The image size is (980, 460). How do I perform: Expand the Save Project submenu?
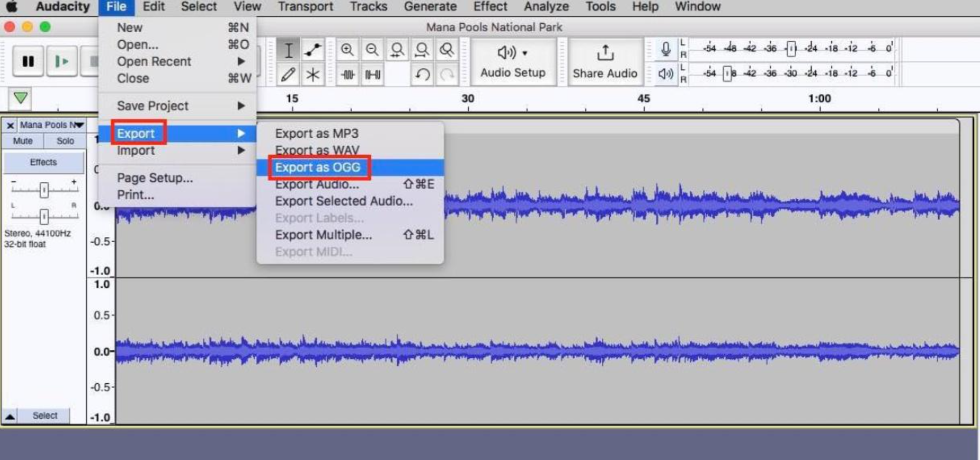pos(178,106)
